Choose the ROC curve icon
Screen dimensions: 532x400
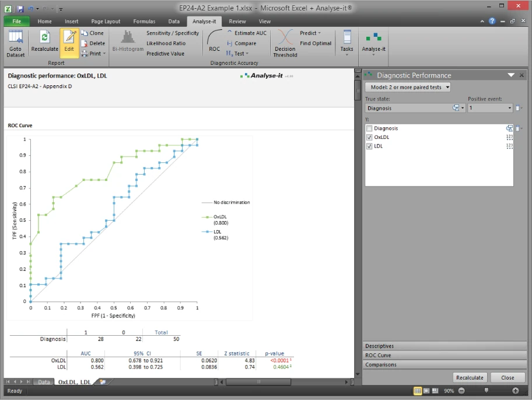pos(215,41)
